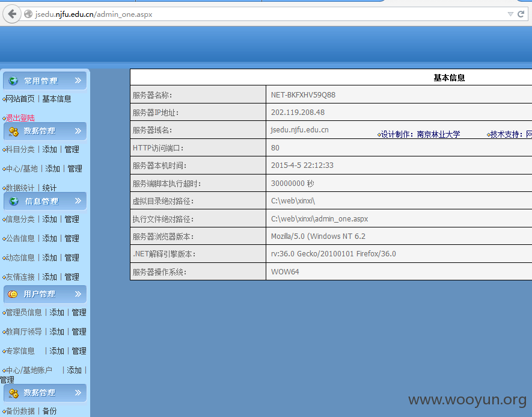
Task: Click 管理 next to 动态信息
Action: 72,258
